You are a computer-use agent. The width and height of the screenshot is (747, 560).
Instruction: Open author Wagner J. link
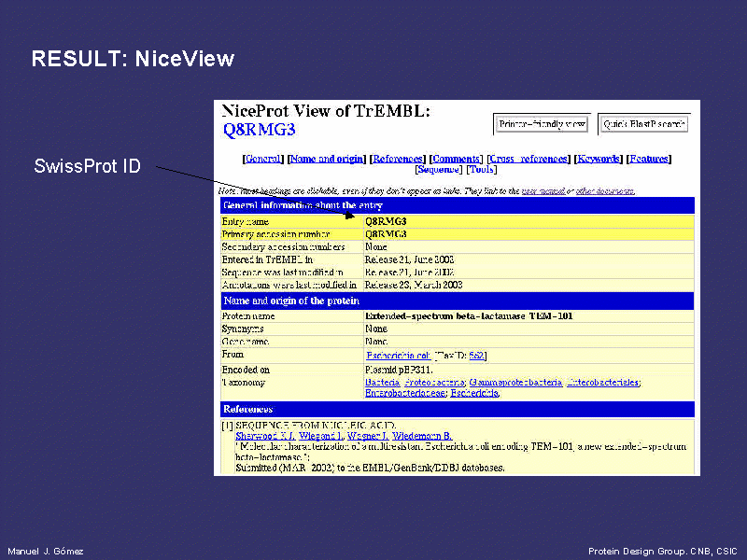click(367, 436)
